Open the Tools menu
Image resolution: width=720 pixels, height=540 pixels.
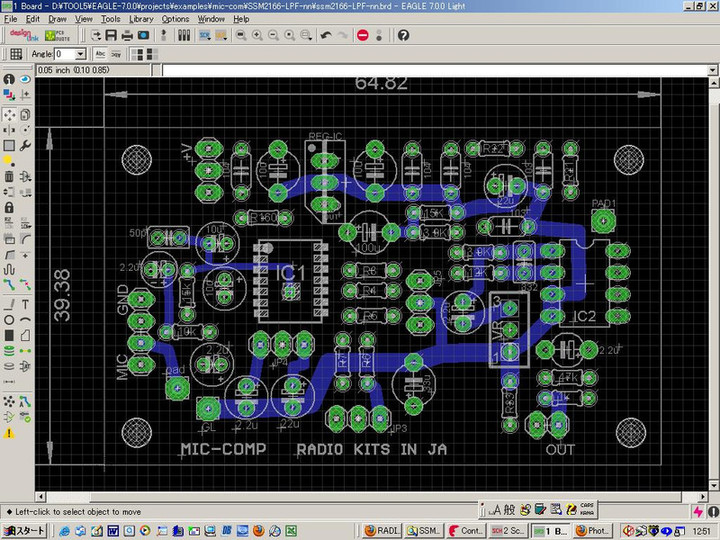[x=110, y=19]
